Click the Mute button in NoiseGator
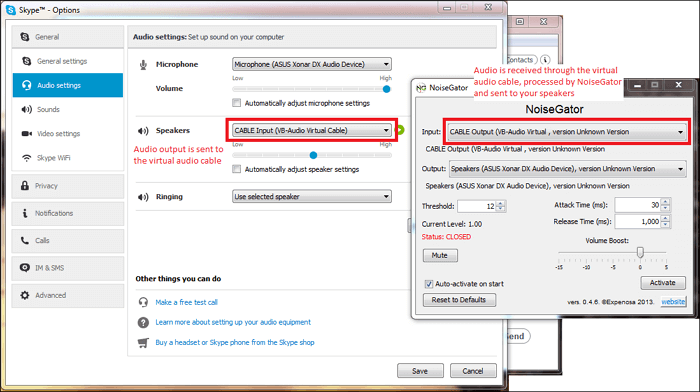The image size is (700, 392). [440, 255]
